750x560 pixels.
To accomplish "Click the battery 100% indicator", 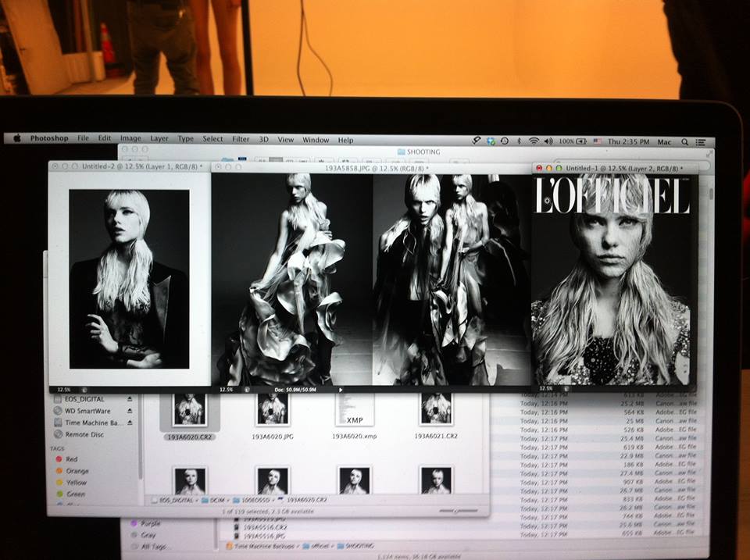I will (x=573, y=141).
